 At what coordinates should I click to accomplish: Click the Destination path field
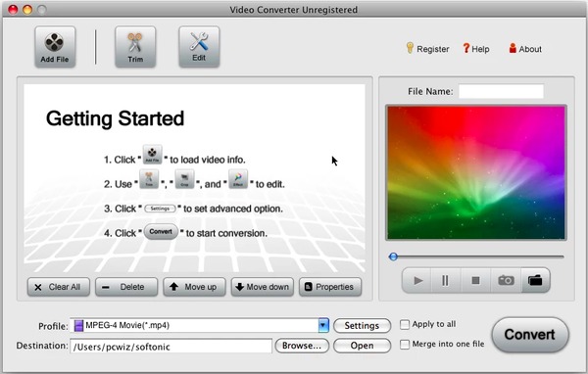[x=171, y=347]
